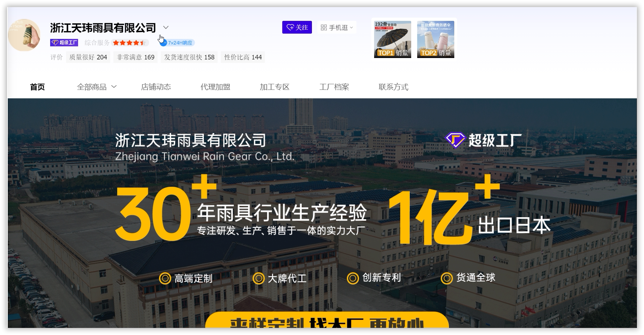Switch to the 首页 tab

pos(37,87)
